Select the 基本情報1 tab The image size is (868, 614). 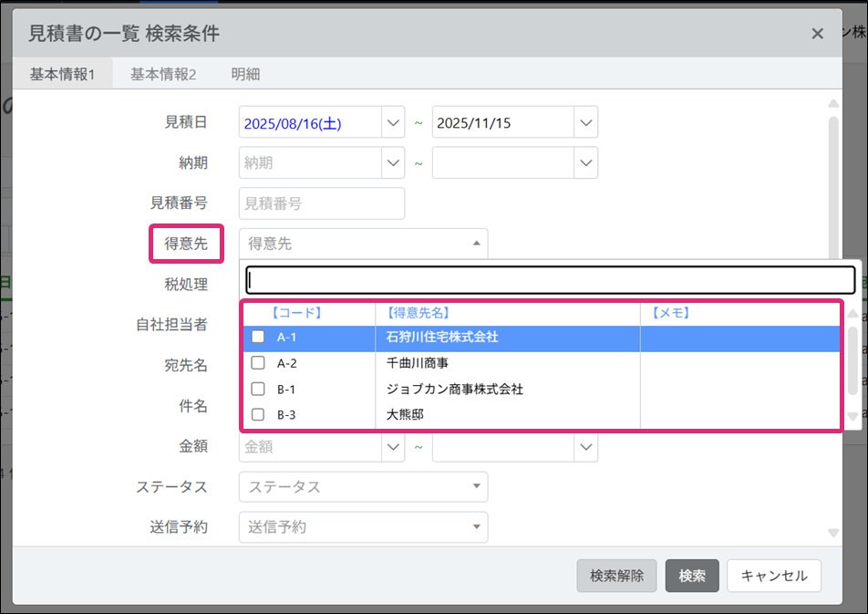coord(62,74)
